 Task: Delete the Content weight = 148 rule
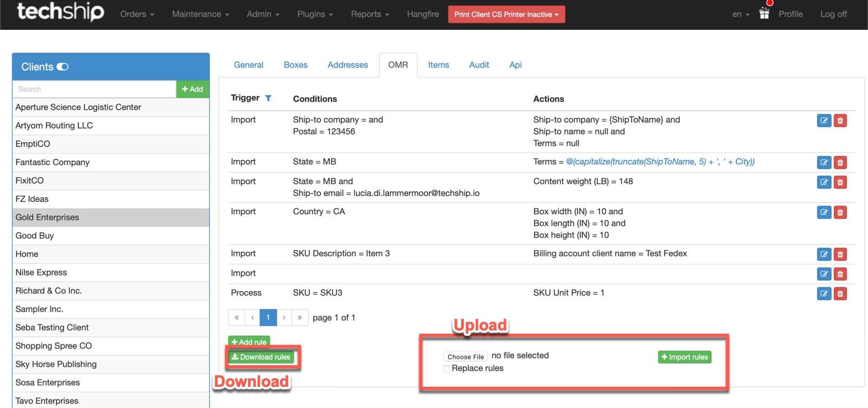(x=840, y=182)
